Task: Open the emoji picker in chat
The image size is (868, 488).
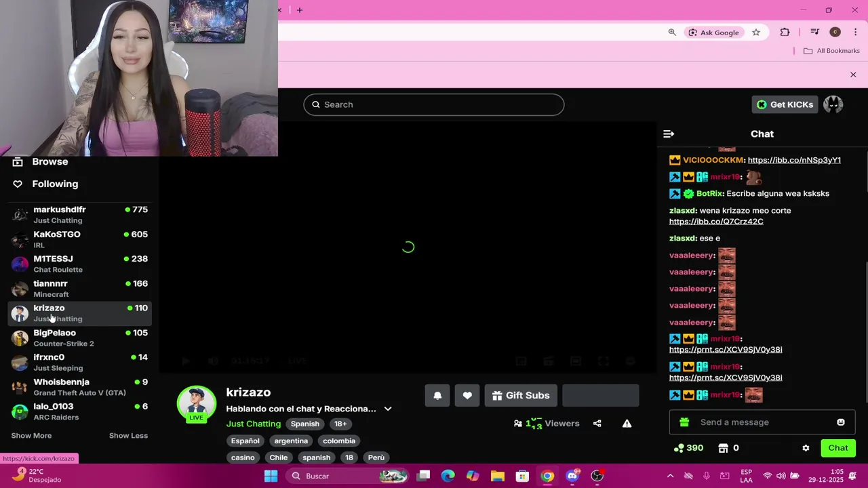Action: click(x=841, y=422)
